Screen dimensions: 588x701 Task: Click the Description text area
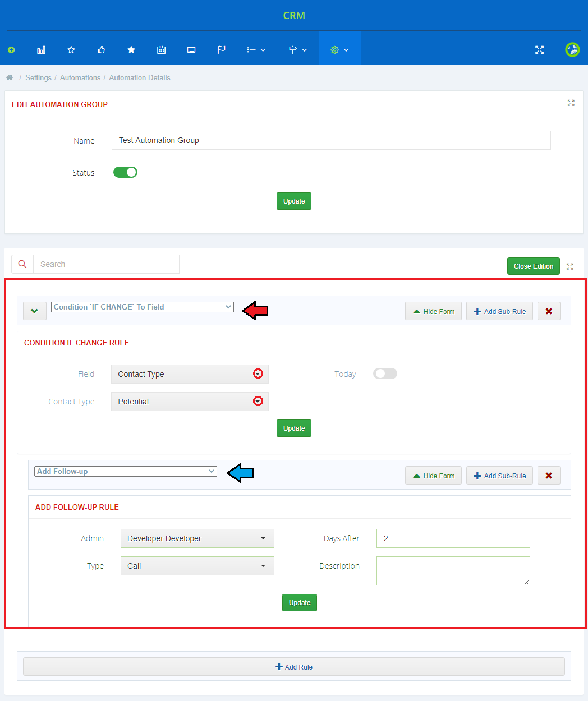[x=453, y=571]
